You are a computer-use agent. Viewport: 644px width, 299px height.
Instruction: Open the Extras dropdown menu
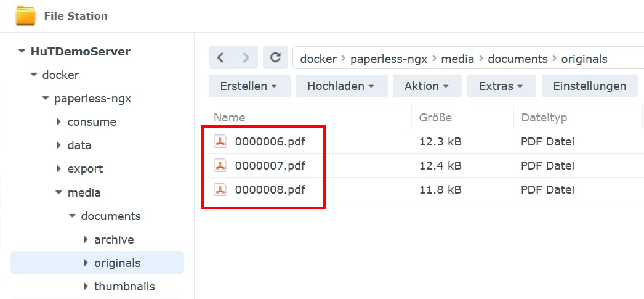click(502, 86)
